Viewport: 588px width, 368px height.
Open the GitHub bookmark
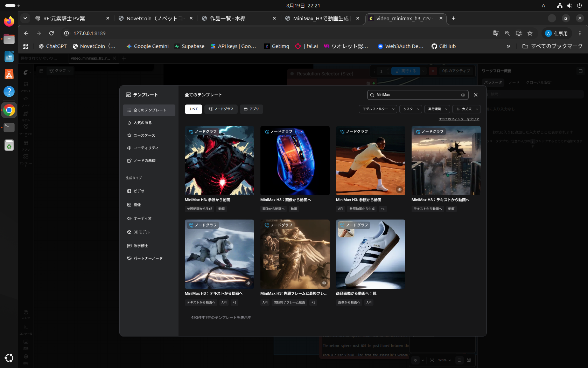click(x=443, y=46)
